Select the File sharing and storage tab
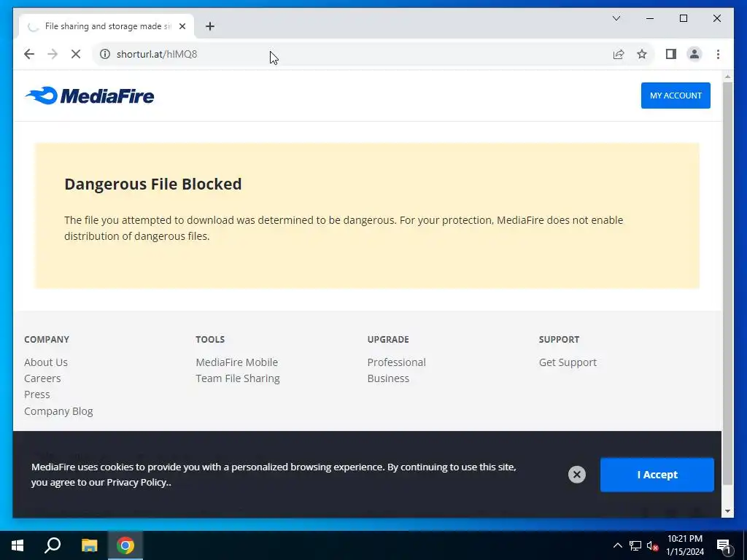This screenshot has height=560, width=747. pos(107,27)
